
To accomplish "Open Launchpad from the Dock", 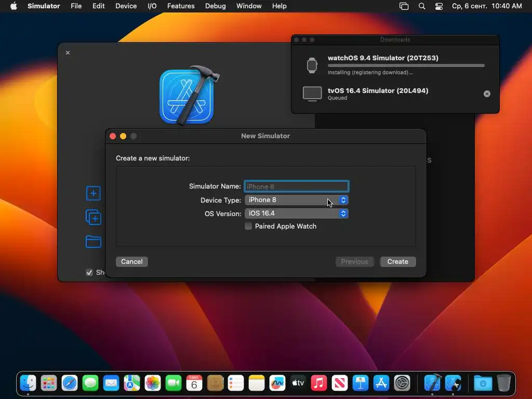I will pyautogui.click(x=49, y=383).
